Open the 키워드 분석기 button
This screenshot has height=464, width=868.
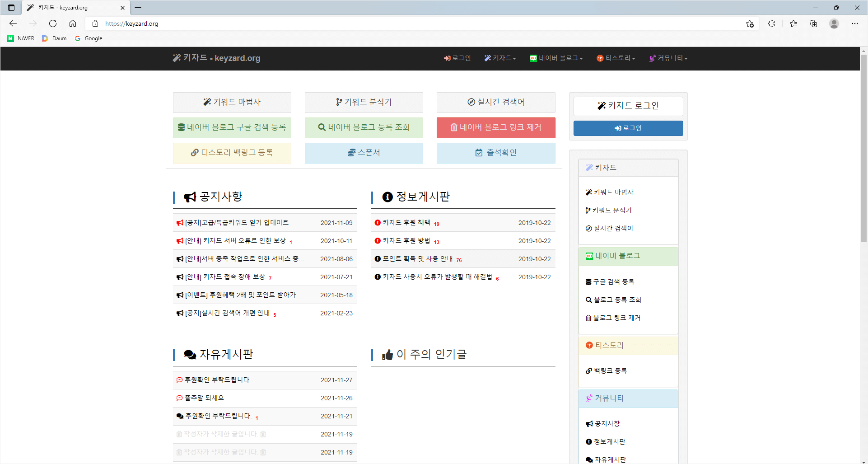point(364,103)
